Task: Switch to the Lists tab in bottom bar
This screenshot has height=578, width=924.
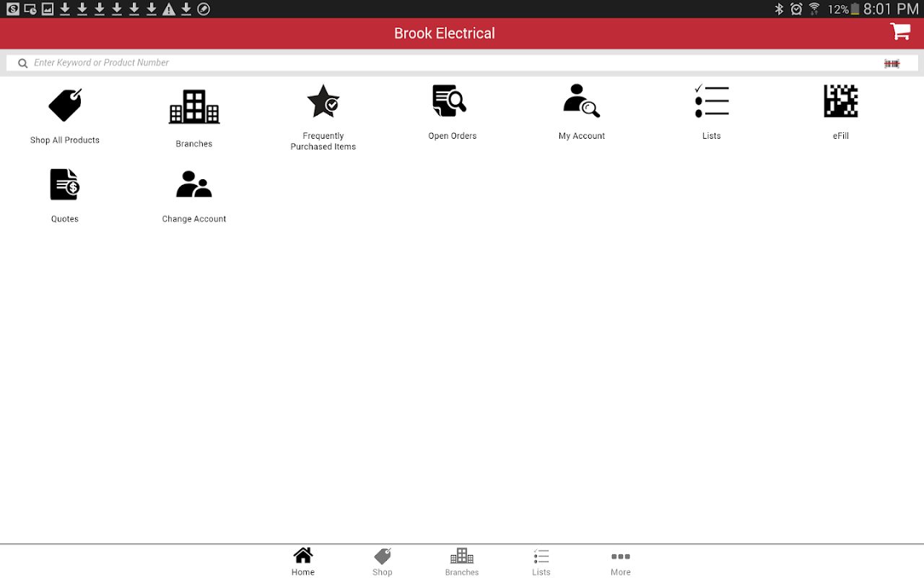Action: point(541,561)
